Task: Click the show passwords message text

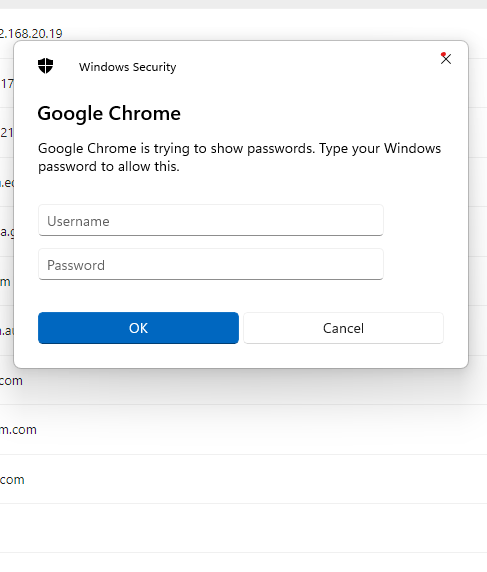Action: (239, 157)
